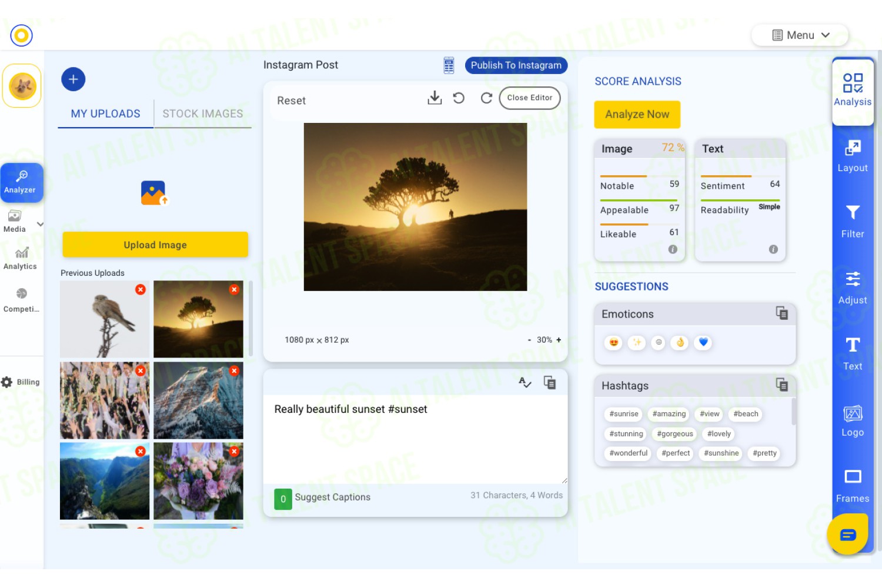Select the snowy mountain thumbnail
This screenshot has height=588, width=882.
pyautogui.click(x=198, y=400)
